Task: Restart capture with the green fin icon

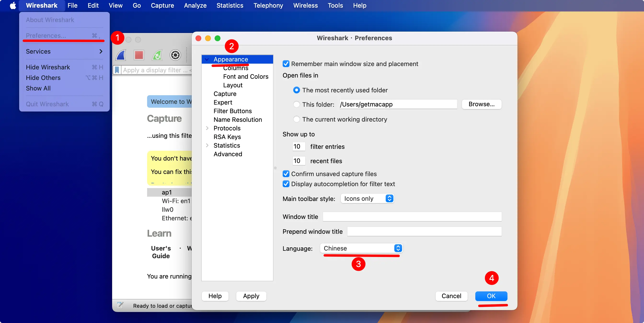Action: click(157, 55)
